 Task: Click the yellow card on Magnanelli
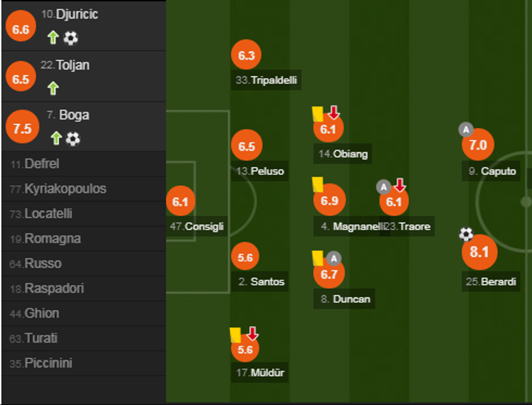318,184
